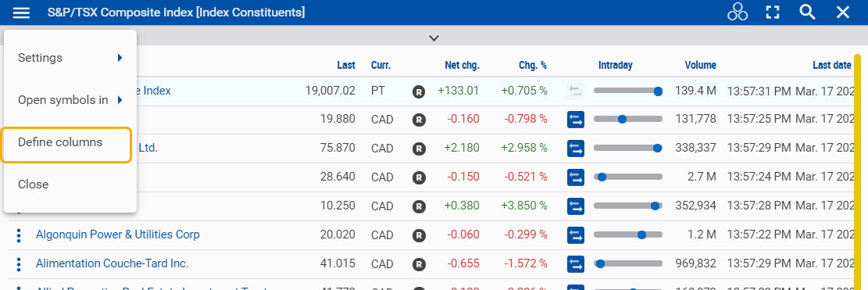The height and width of the screenshot is (290, 868).
Task: Click the net change value -0.060
Action: pyautogui.click(x=463, y=235)
